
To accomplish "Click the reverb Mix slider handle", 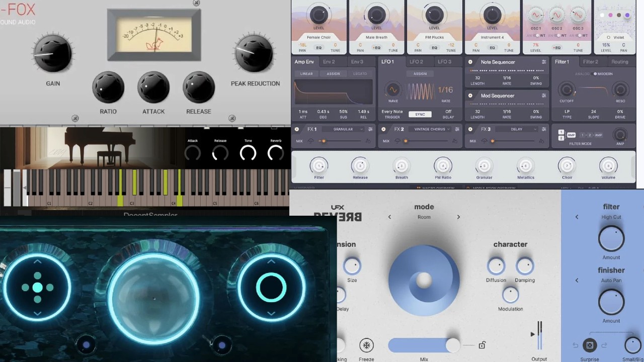I will pyautogui.click(x=453, y=345).
